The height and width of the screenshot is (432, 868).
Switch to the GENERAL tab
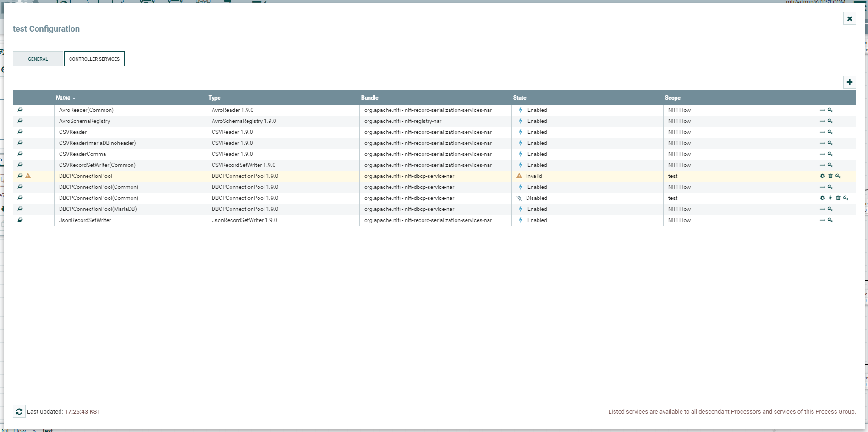click(38, 59)
